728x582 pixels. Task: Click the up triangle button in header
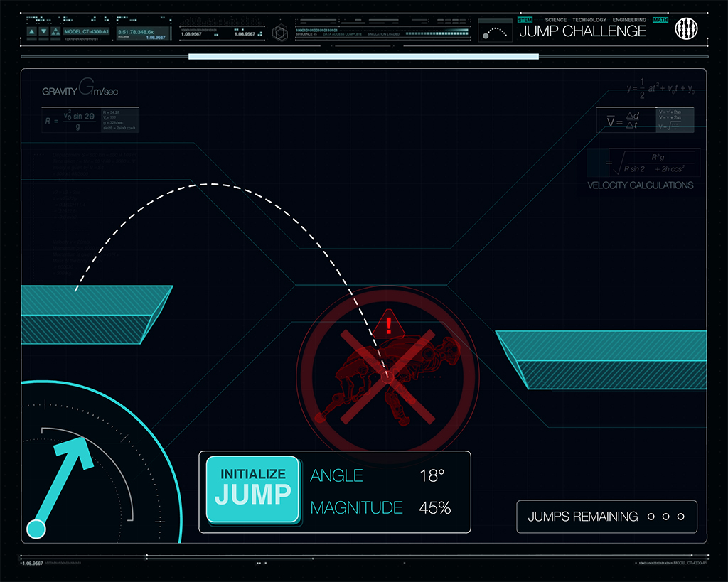(31, 31)
